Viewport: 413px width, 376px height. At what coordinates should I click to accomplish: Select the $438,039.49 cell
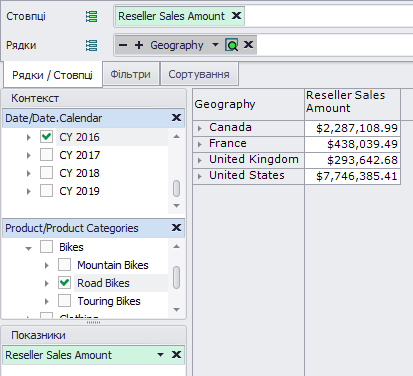(x=352, y=144)
